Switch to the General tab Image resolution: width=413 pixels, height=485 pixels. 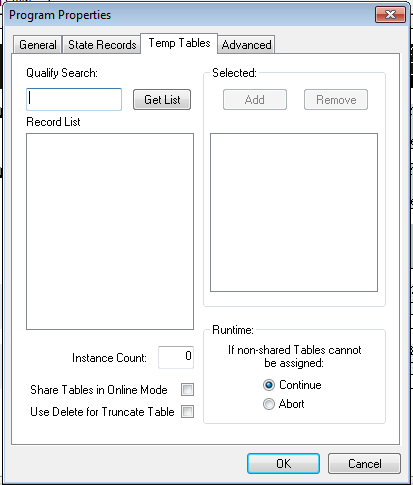point(38,45)
